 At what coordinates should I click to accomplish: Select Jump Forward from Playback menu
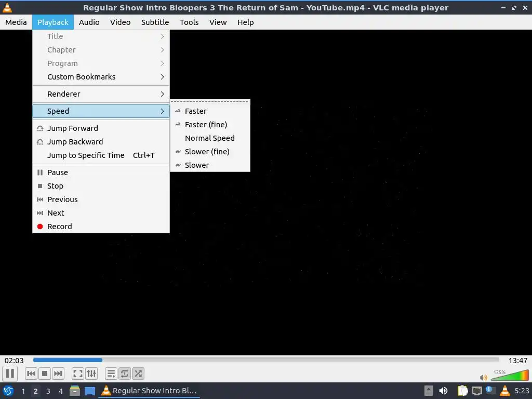(101, 128)
